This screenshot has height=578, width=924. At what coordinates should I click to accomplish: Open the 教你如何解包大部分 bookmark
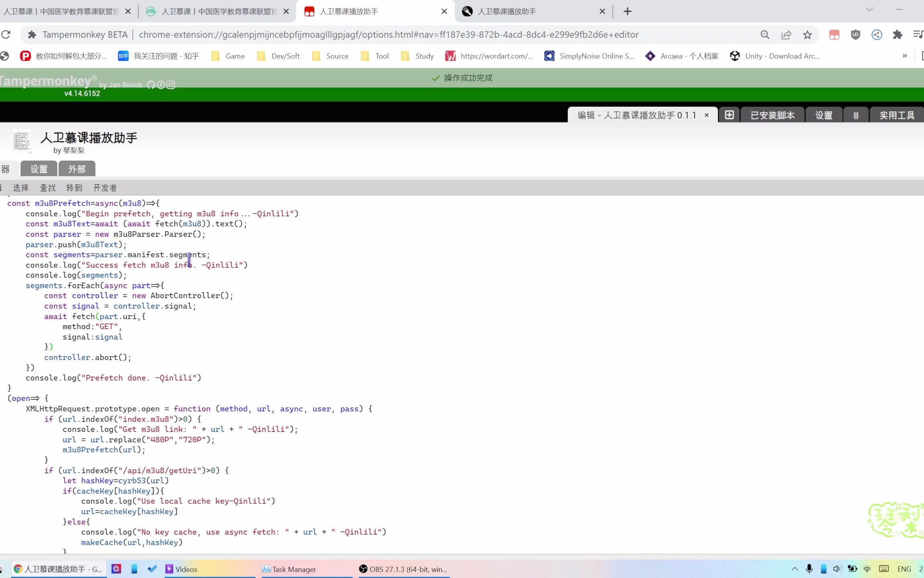coord(64,56)
